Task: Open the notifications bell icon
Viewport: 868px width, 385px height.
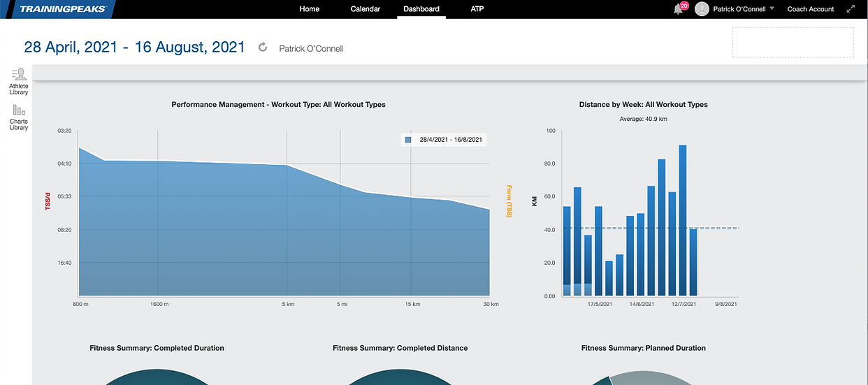Action: tap(678, 9)
